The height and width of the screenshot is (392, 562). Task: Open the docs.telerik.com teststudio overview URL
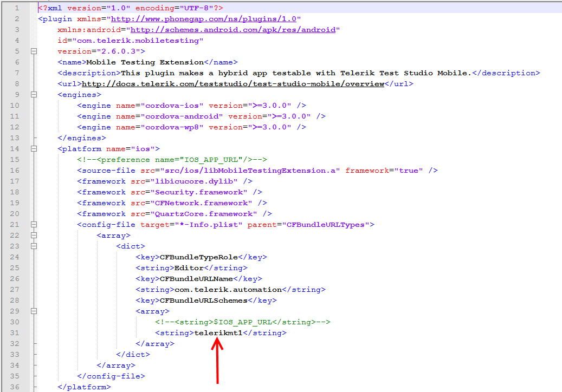[233, 84]
